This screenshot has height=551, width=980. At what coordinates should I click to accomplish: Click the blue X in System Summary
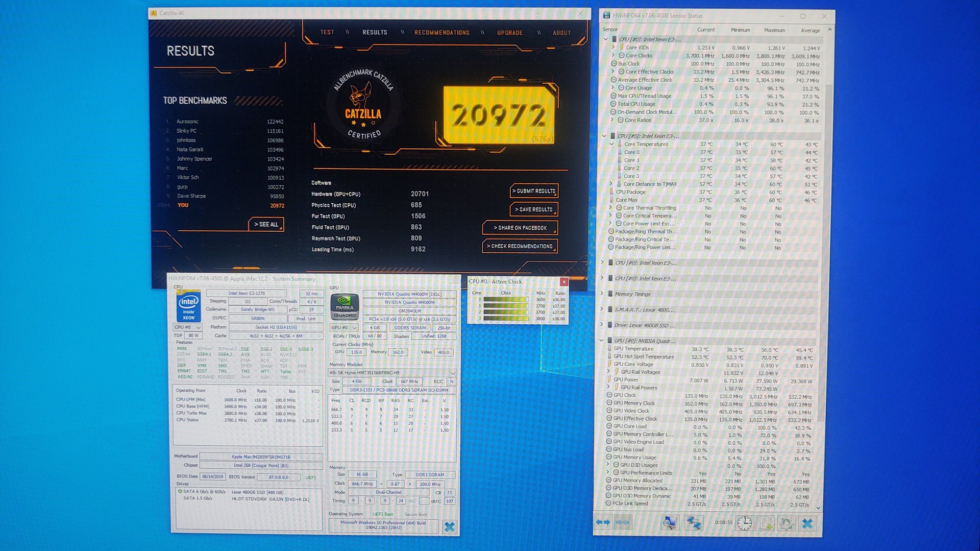pyautogui.click(x=449, y=527)
